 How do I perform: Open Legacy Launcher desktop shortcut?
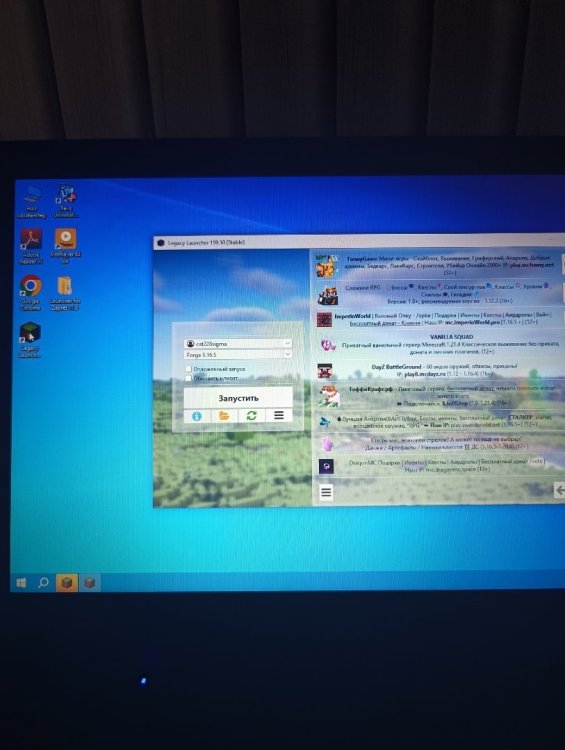click(30, 339)
